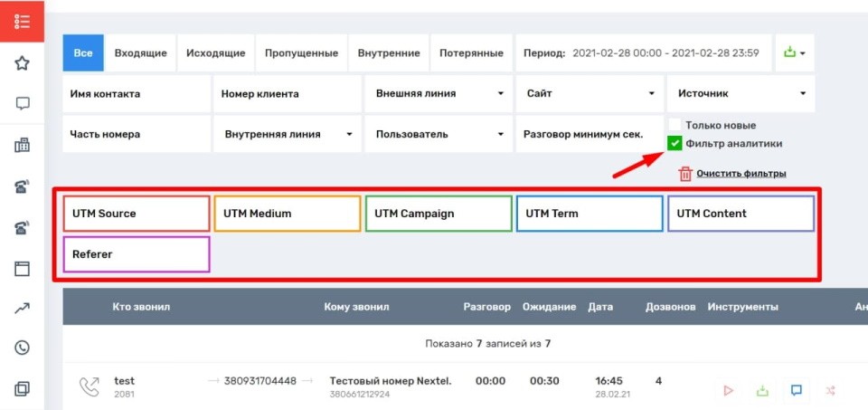The height and width of the screenshot is (410, 868).
Task: Switch to the Входящие tab
Action: point(140,53)
